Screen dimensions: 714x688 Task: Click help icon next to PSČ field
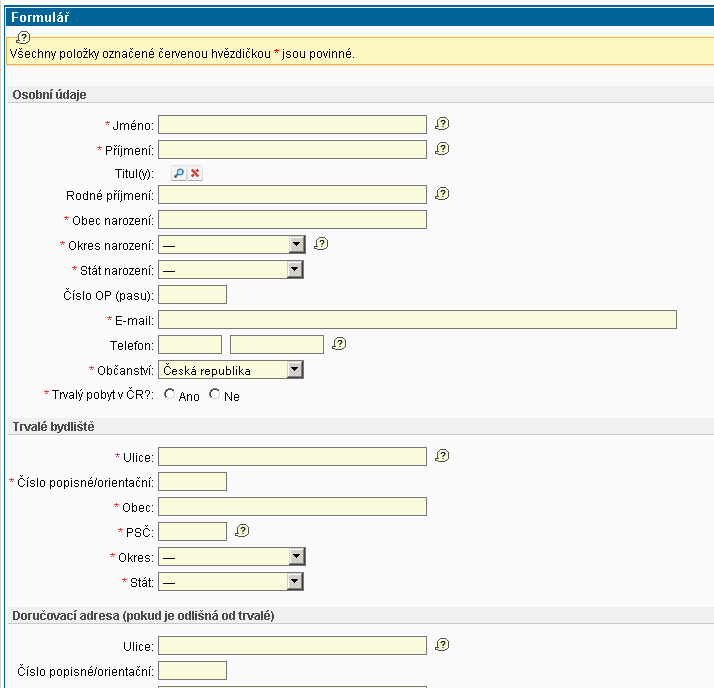click(241, 530)
